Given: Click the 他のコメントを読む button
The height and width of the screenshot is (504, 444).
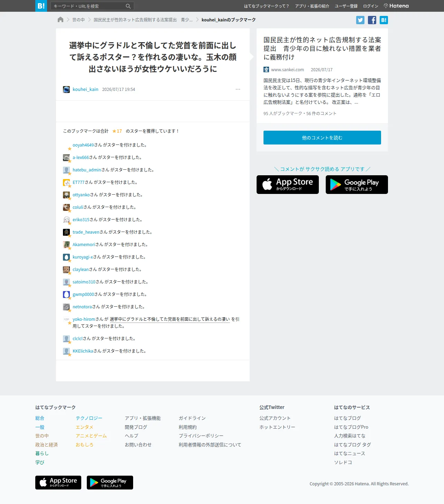Looking at the screenshot, I should tap(322, 138).
